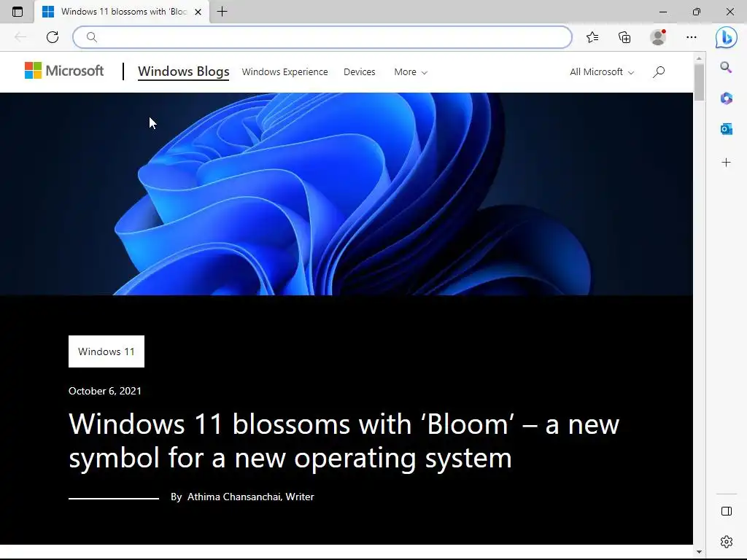This screenshot has height=560, width=747.
Task: Open Windows Experience menu item
Action: 285,72
